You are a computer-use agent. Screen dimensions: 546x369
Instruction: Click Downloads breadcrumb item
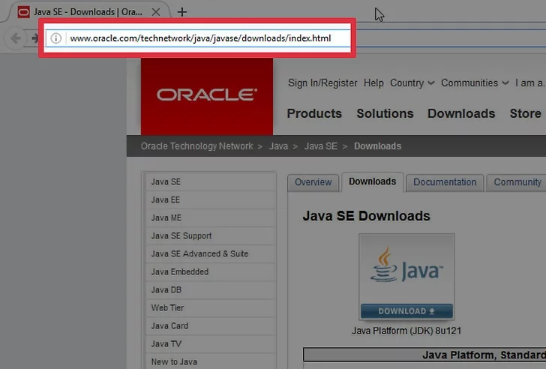377,146
